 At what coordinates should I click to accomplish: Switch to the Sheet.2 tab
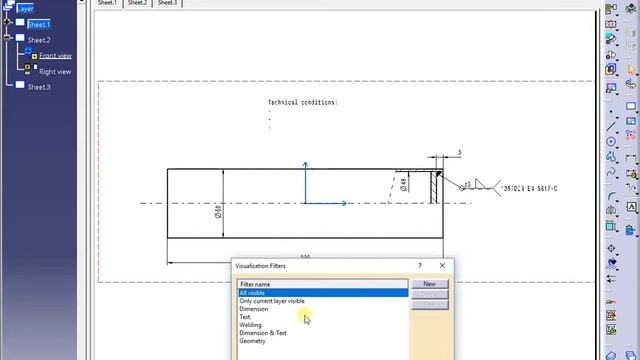click(137, 3)
